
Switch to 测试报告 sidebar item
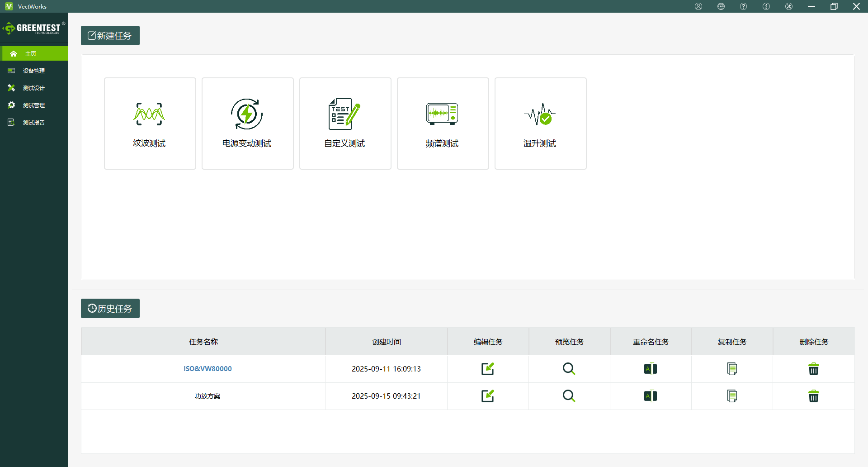tap(34, 122)
